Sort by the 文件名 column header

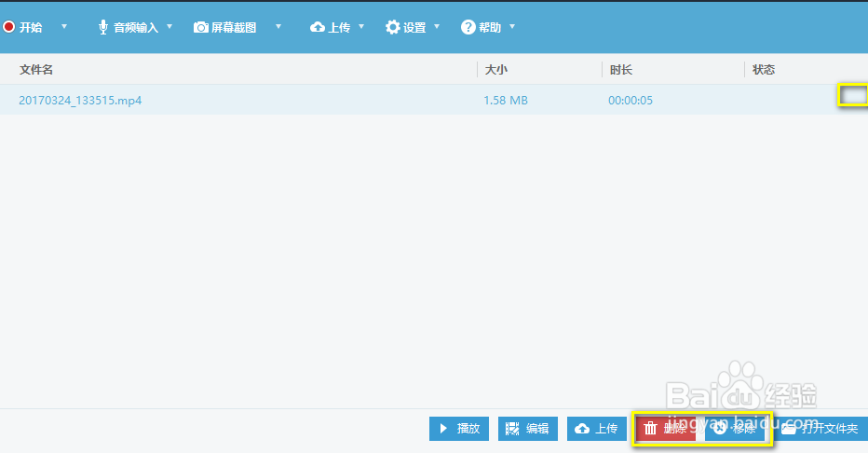click(36, 70)
